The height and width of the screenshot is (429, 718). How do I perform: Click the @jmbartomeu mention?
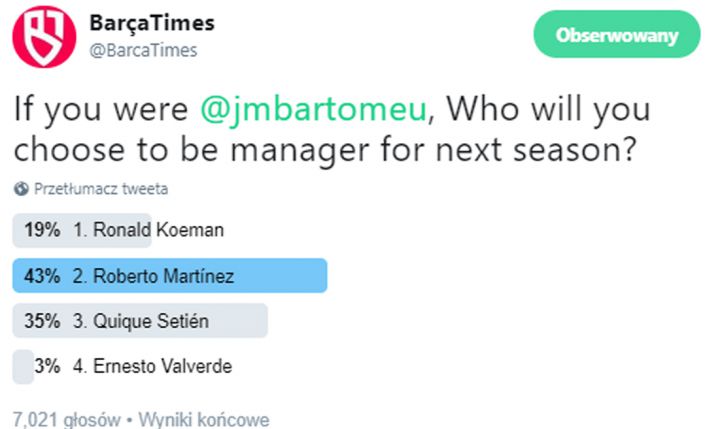click(314, 109)
